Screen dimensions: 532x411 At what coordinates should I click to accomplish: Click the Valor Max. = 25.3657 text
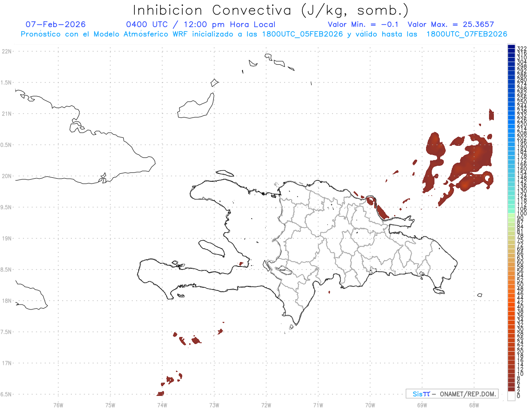tap(450, 24)
